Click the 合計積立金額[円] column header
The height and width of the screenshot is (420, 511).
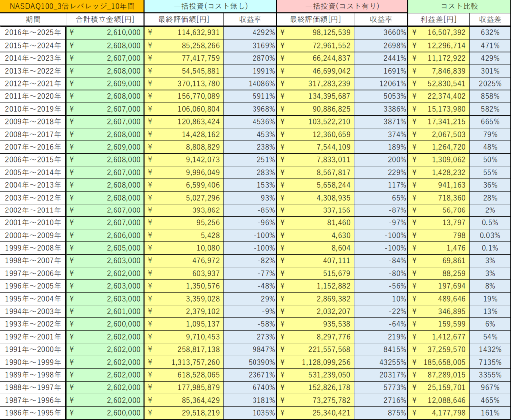tap(105, 19)
